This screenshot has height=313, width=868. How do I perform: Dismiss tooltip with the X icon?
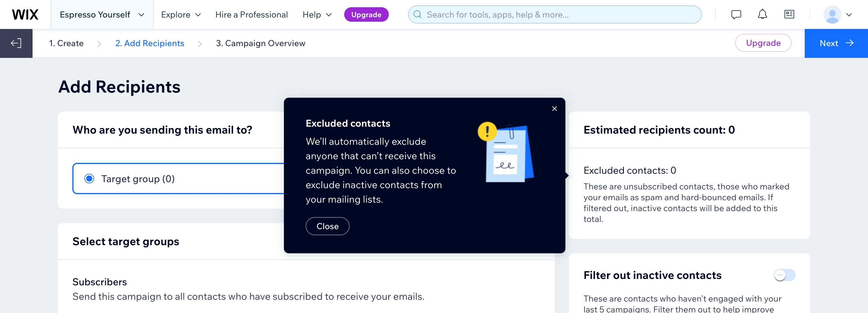point(554,109)
